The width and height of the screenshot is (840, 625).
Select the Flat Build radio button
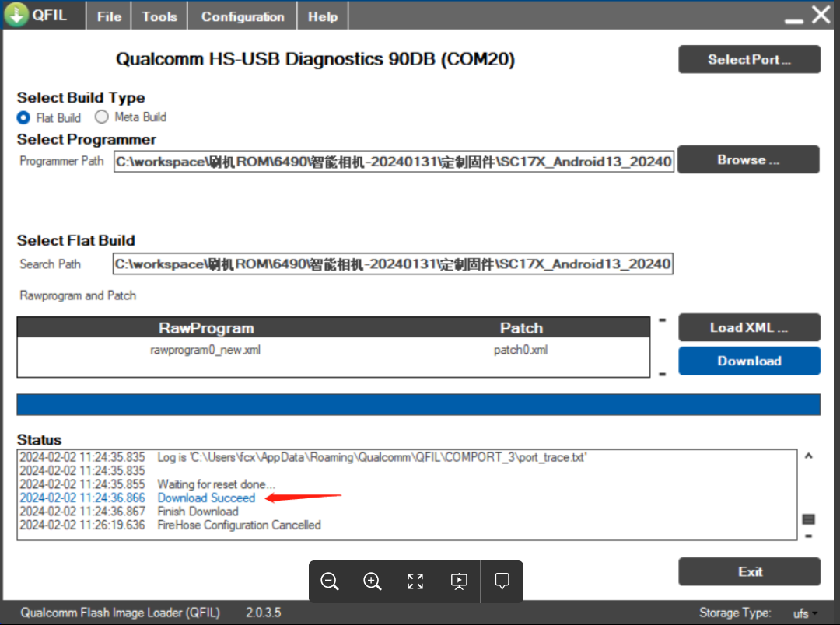point(23,117)
